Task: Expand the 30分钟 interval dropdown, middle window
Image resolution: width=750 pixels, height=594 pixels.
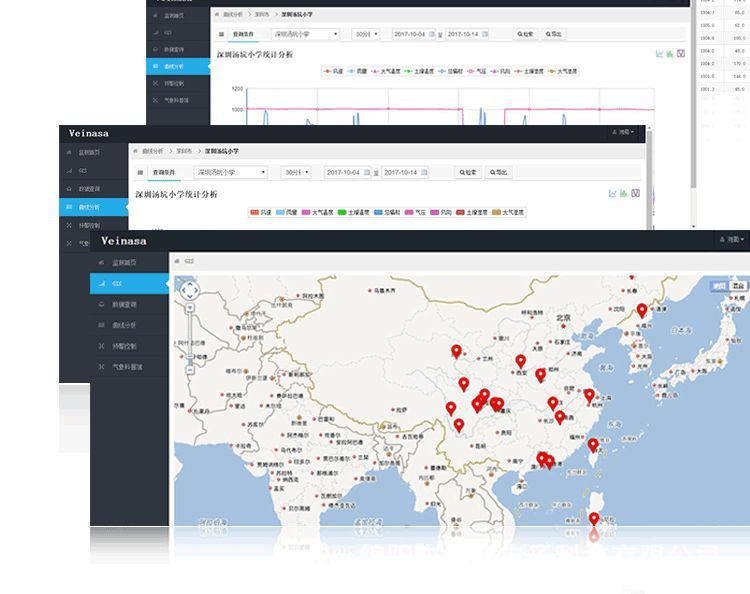Action: (295, 172)
